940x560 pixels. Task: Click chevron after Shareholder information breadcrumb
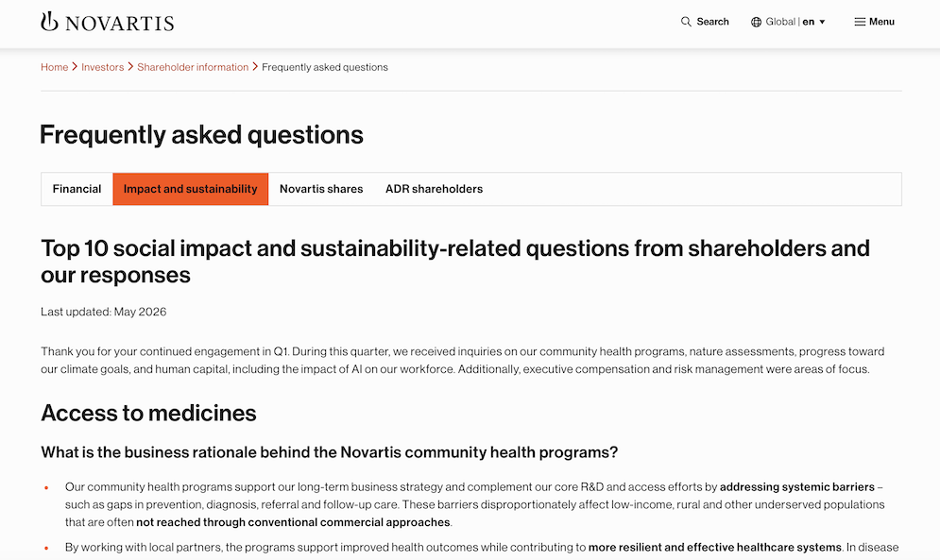pyautogui.click(x=255, y=66)
